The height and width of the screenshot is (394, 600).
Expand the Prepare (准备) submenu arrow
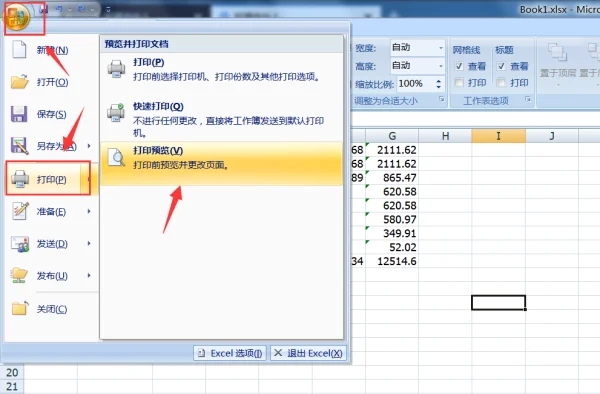[89, 211]
